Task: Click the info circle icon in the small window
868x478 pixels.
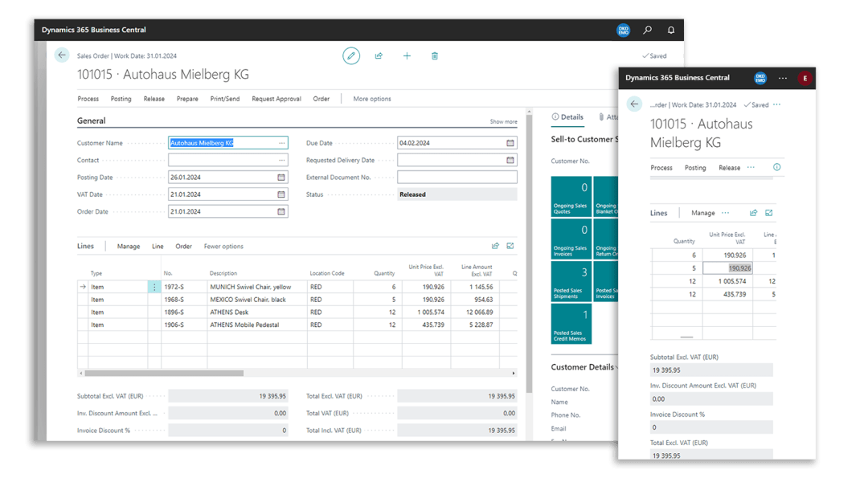Action: pos(776,167)
